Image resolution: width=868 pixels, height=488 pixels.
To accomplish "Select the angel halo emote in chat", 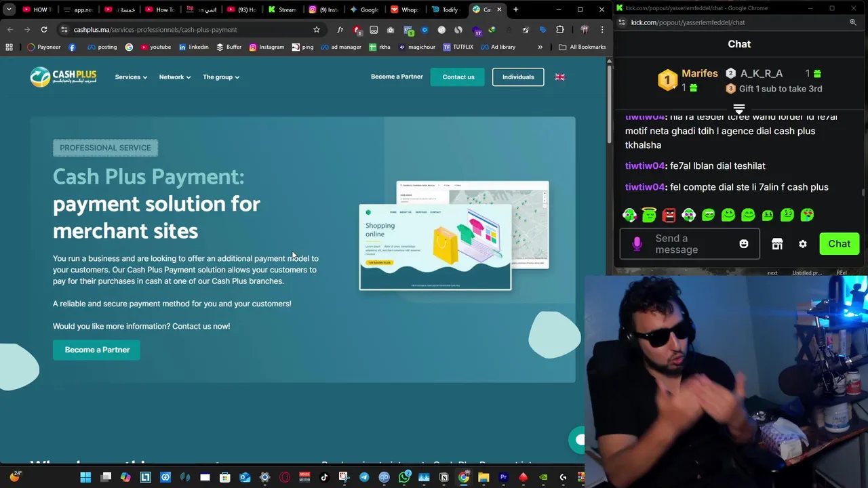I will [649, 215].
